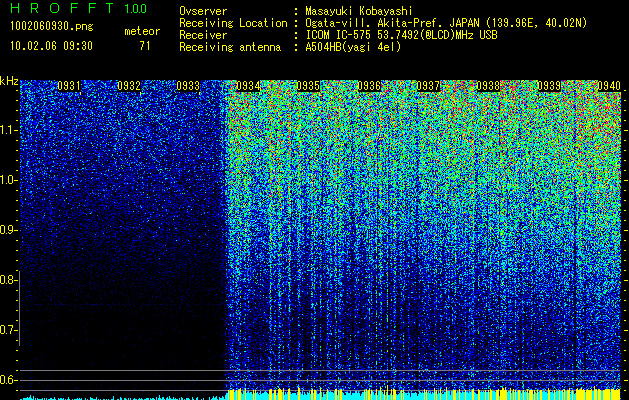Click the Ogata-vill. Akita-Pref. JAPAN location text
Viewport: 629px width, 400px height.
pyautogui.click(x=446, y=23)
